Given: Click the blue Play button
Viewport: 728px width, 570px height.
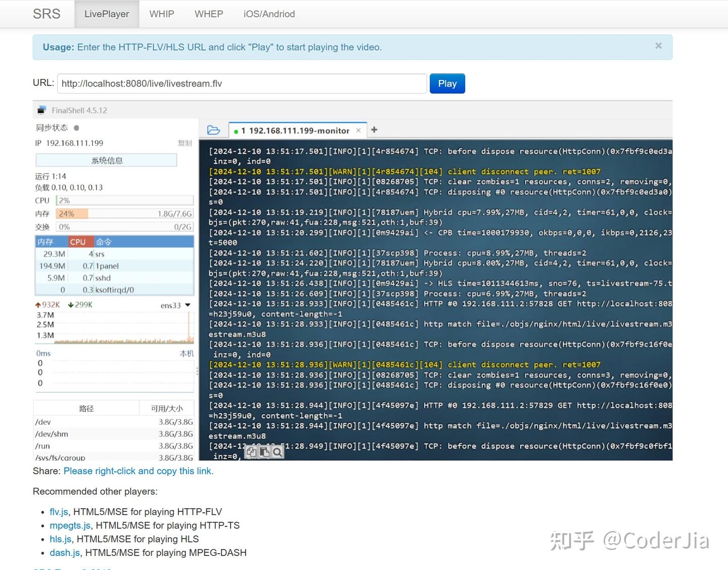Looking at the screenshot, I should coord(447,83).
